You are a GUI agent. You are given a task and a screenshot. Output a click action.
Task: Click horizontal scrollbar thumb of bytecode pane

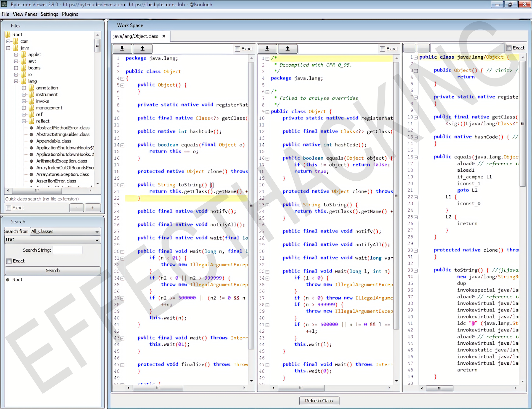tap(440, 388)
